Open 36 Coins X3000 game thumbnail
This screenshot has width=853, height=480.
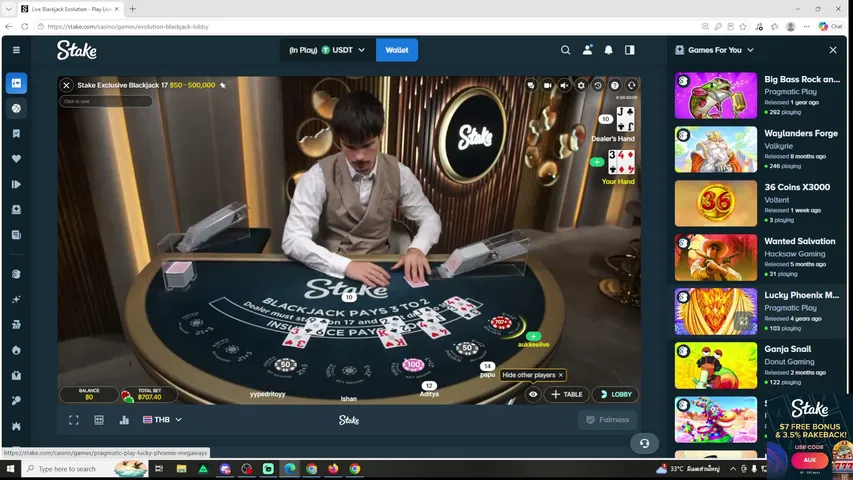(716, 203)
